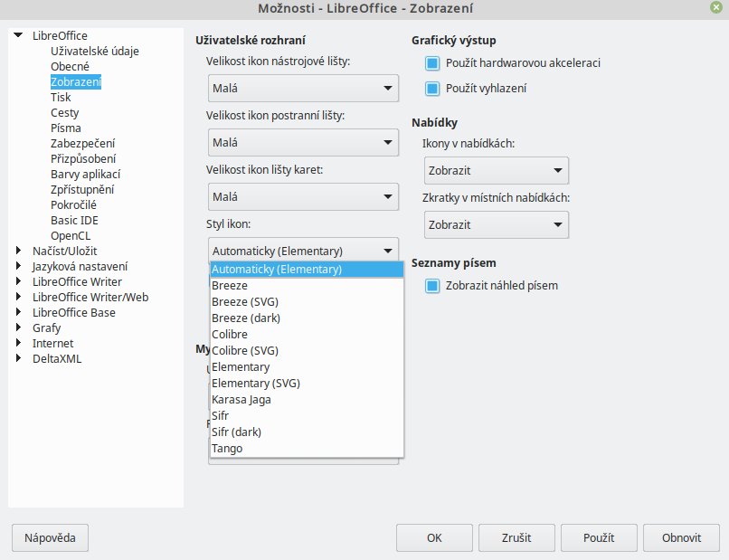The height and width of the screenshot is (560, 729).
Task: Choose 'Breeze (SVG)' icon style
Action: pyautogui.click(x=307, y=302)
